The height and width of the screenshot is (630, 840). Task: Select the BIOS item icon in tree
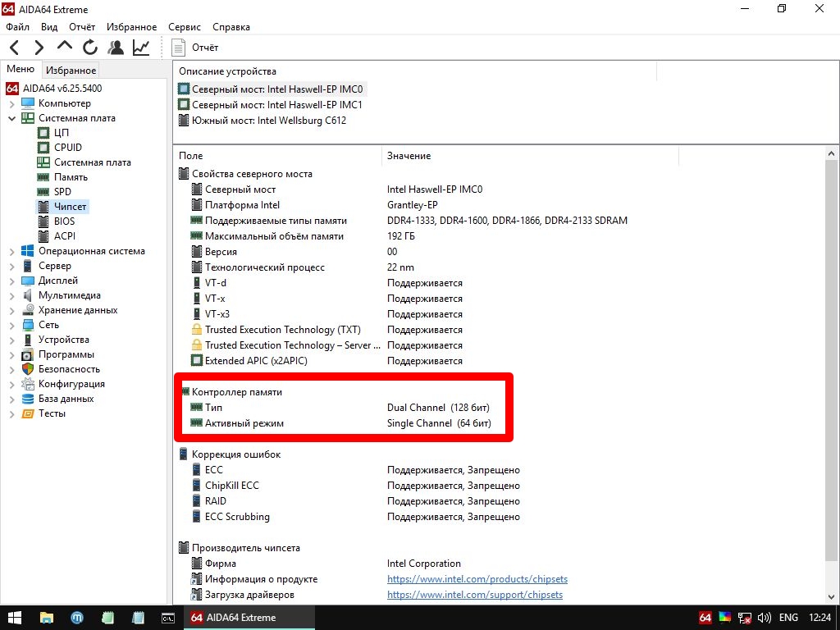point(43,221)
